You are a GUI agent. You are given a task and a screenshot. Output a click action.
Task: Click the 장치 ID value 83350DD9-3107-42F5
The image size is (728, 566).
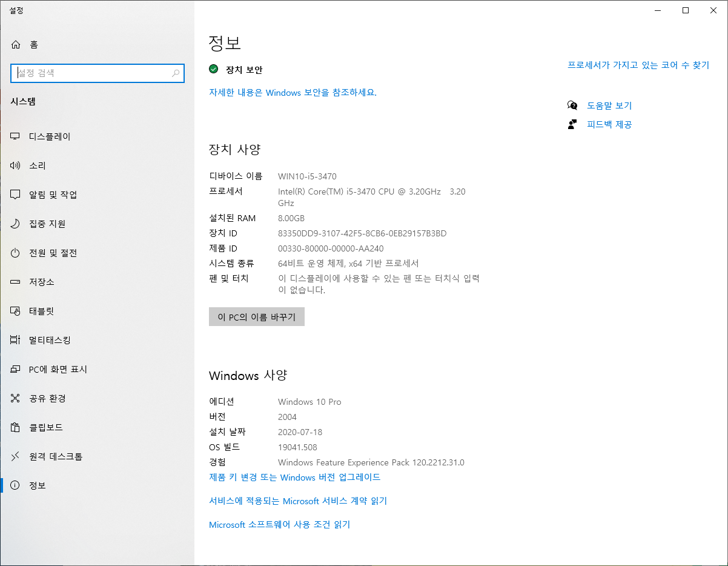click(x=362, y=233)
